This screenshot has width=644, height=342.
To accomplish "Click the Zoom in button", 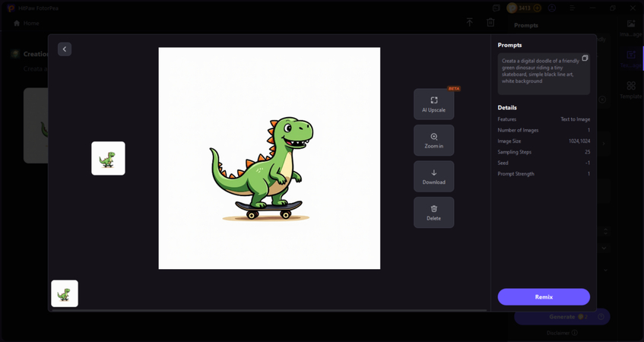I will click(x=433, y=141).
